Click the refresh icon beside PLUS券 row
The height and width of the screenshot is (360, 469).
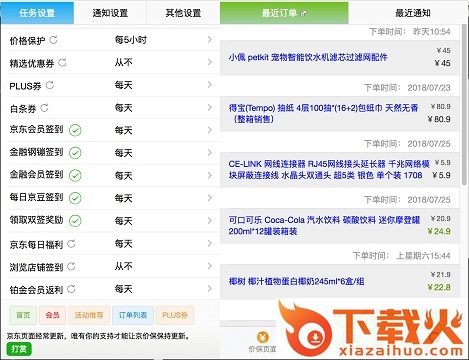50,85
